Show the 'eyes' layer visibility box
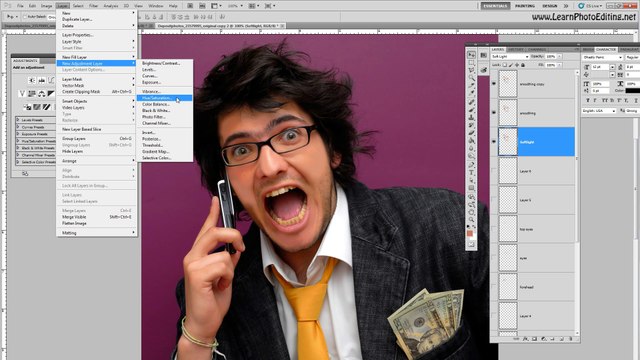This screenshot has width=640, height=360. [x=494, y=258]
